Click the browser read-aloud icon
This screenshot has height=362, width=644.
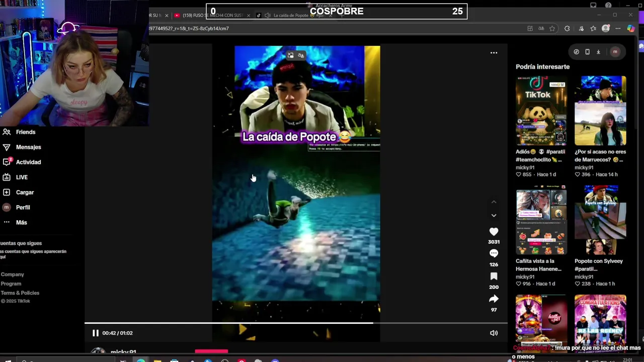541,29
